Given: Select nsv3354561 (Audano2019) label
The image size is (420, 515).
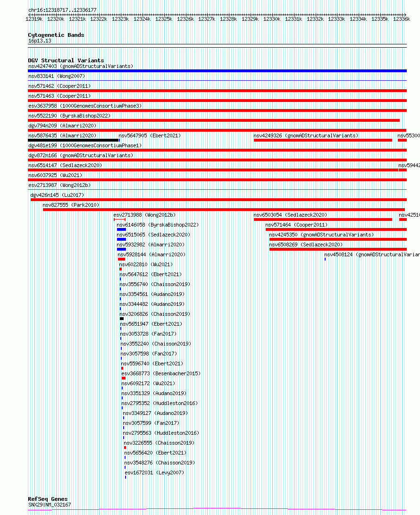Looking at the screenshot, I should tap(152, 294).
